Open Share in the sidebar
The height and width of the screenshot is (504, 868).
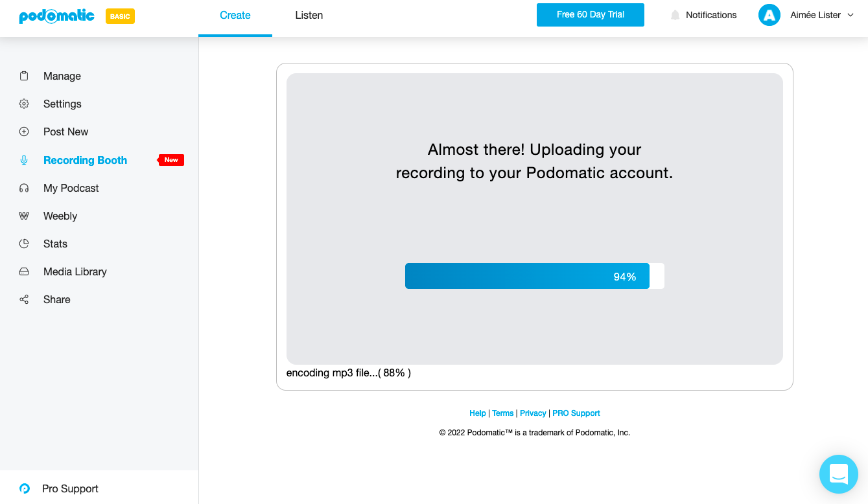point(56,299)
